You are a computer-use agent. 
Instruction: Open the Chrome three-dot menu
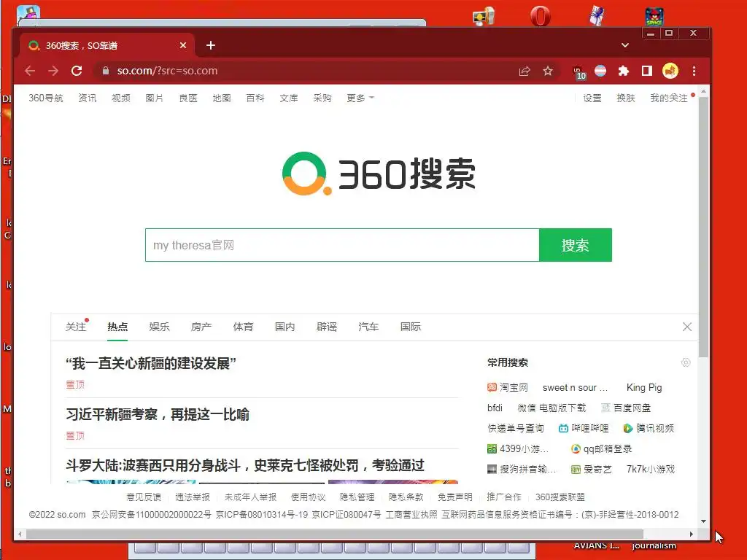click(694, 71)
